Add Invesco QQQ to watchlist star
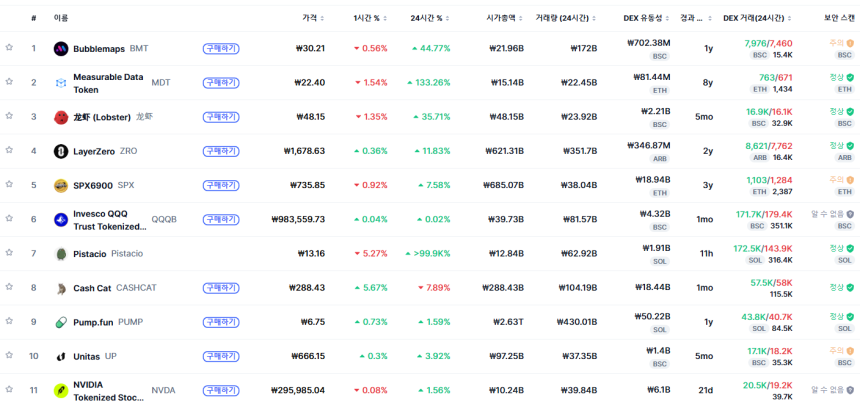Image resolution: width=860 pixels, height=403 pixels. pyautogui.click(x=9, y=218)
